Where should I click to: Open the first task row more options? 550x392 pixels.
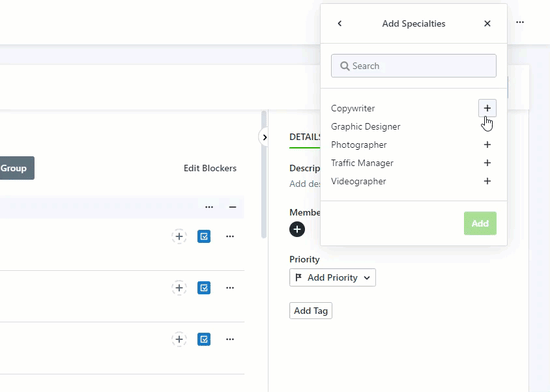(230, 236)
